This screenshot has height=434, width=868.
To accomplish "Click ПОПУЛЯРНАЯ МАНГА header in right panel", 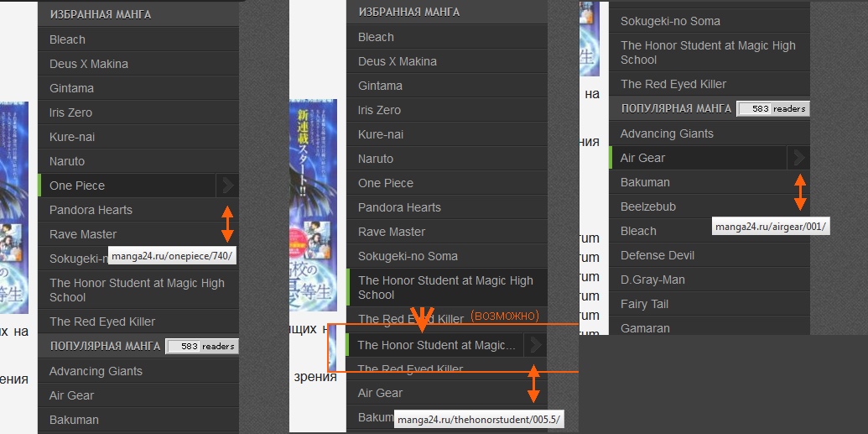I will pos(676,108).
